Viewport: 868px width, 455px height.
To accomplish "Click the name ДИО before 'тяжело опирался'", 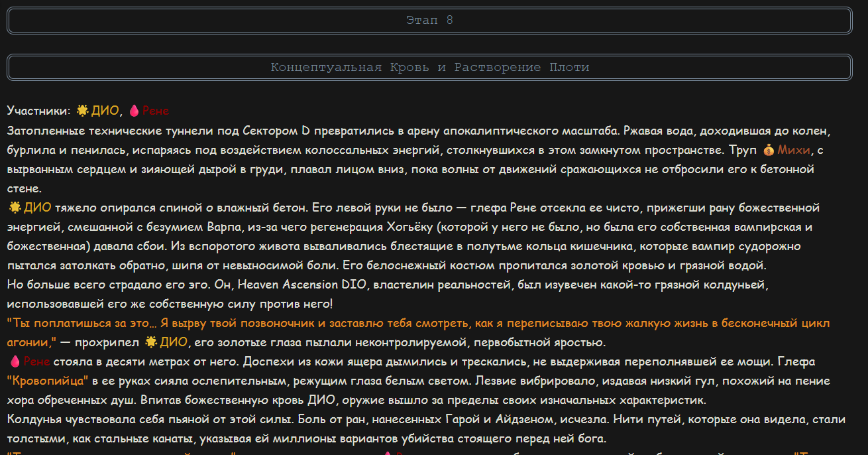I will [x=38, y=208].
